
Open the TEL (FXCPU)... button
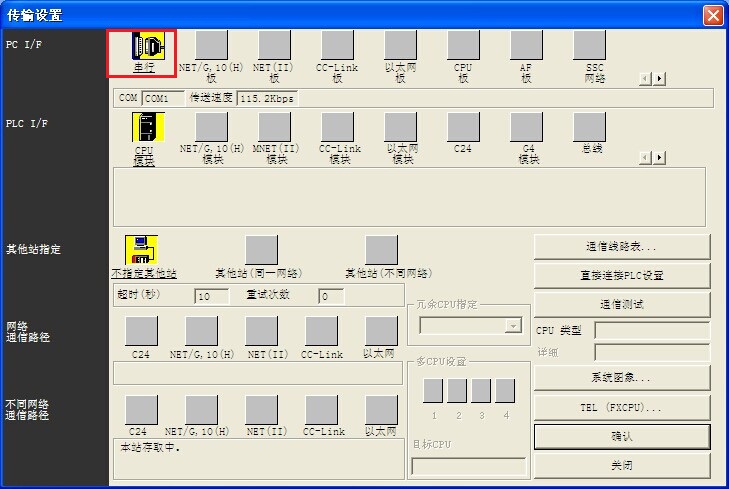click(x=622, y=408)
